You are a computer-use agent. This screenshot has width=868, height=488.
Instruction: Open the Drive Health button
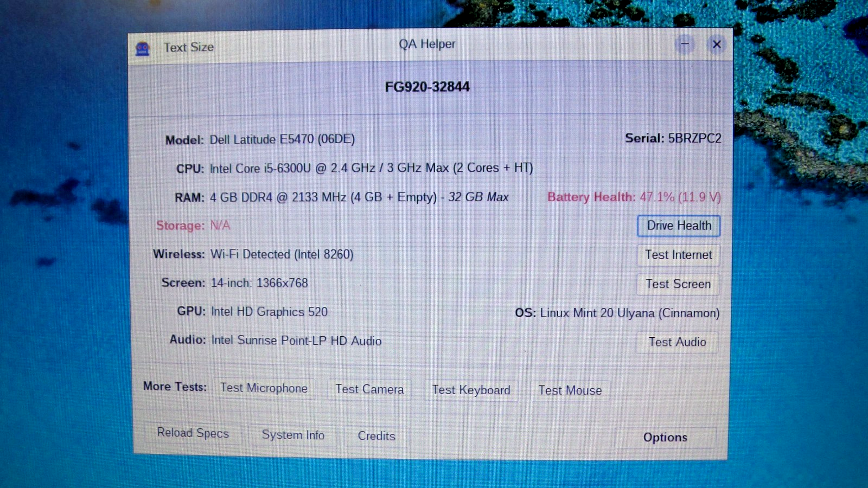tap(679, 226)
